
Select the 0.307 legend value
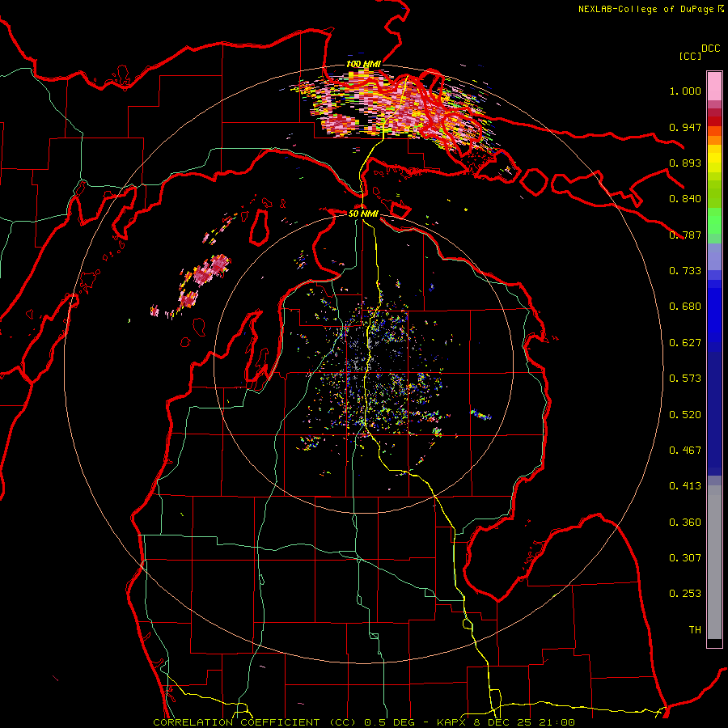click(685, 558)
